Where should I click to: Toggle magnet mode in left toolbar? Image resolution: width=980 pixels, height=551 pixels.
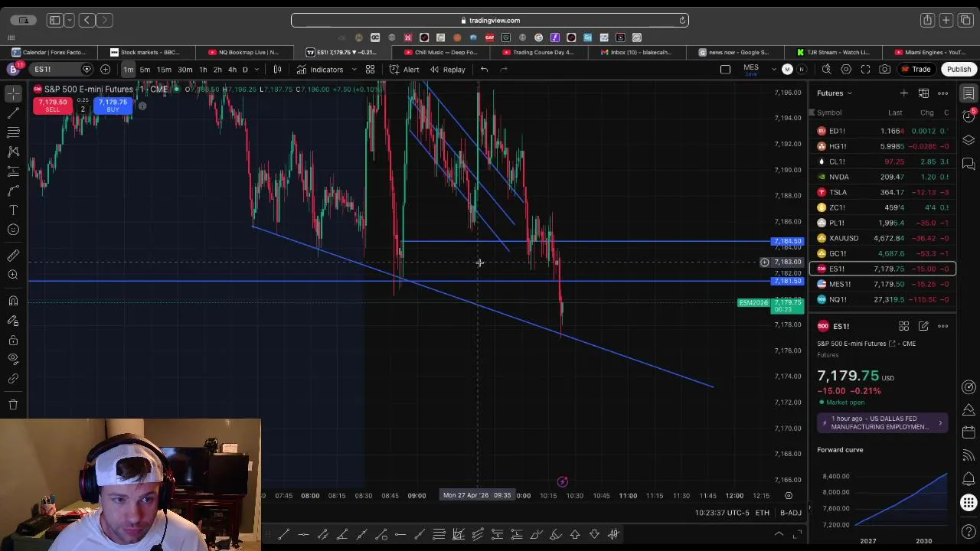pos(13,301)
